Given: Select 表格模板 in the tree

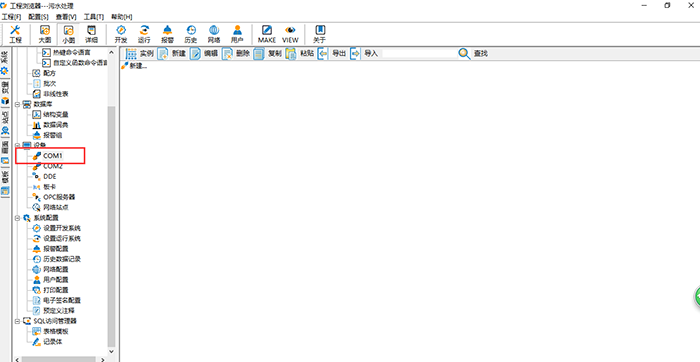Looking at the screenshot, I should (50, 331).
